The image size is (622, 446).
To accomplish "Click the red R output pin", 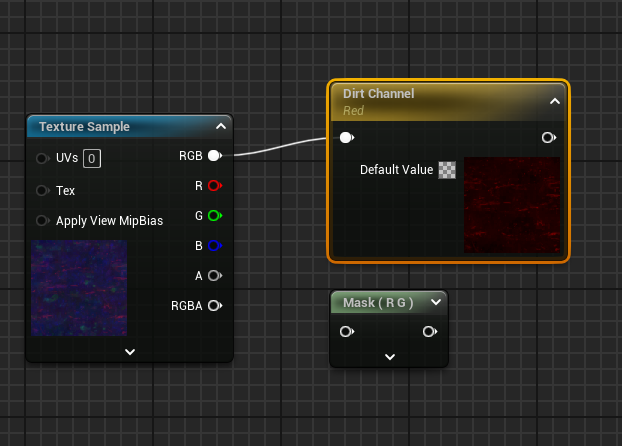I will click(x=215, y=186).
